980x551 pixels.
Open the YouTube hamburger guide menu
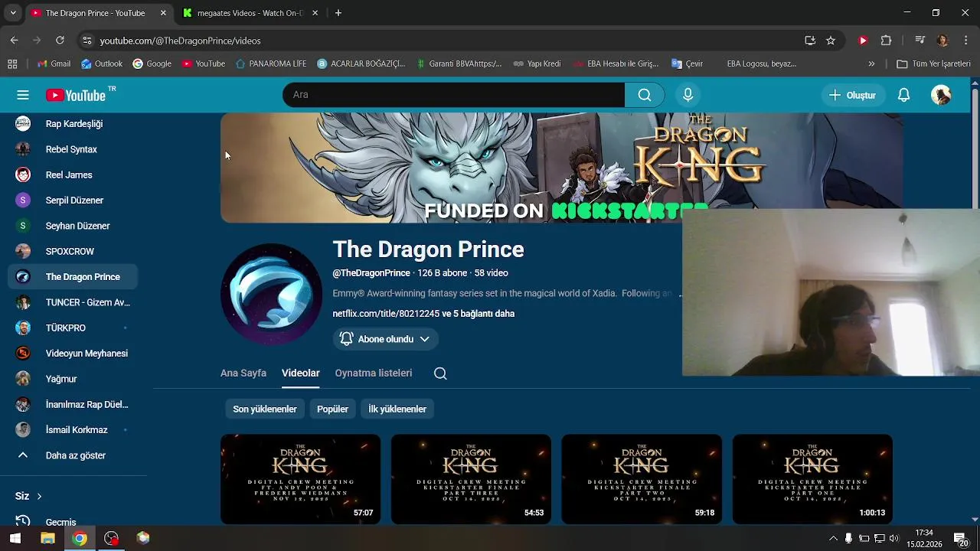(23, 95)
